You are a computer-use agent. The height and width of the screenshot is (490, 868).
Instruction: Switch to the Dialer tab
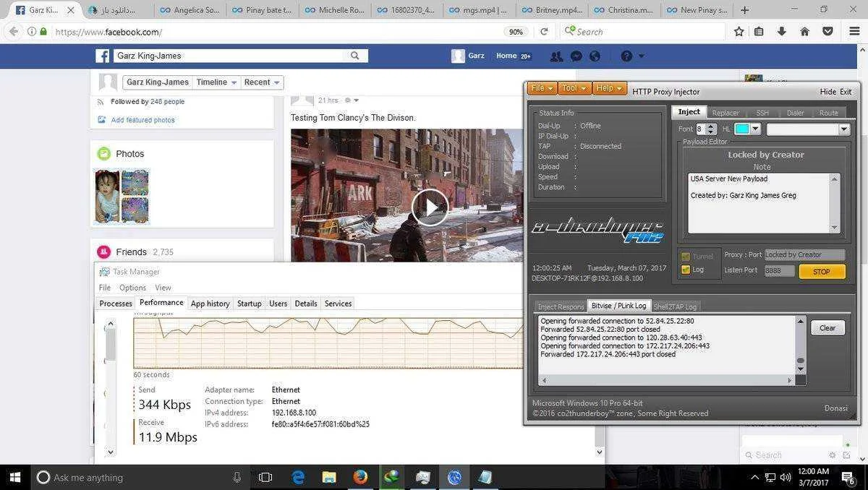coord(795,113)
